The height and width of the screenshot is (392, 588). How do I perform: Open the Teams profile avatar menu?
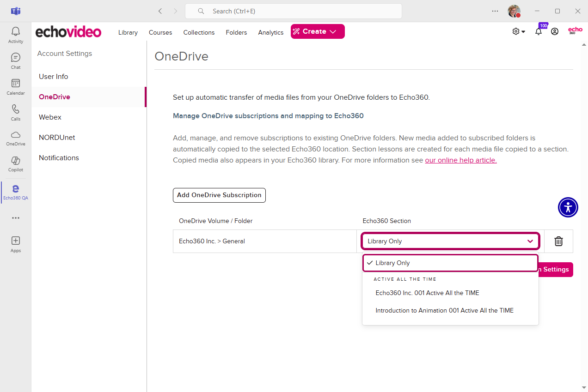(514, 11)
